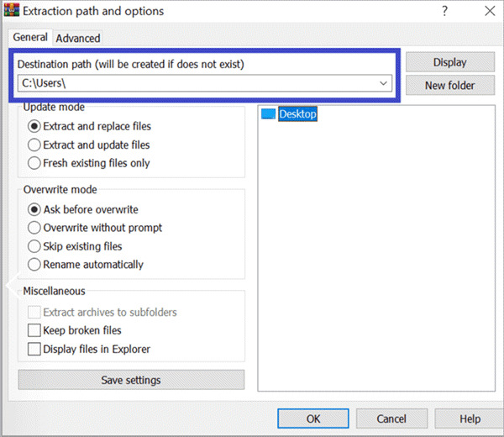Screen dimensions: 504x437
Task: Open the General tab
Action: (30, 38)
